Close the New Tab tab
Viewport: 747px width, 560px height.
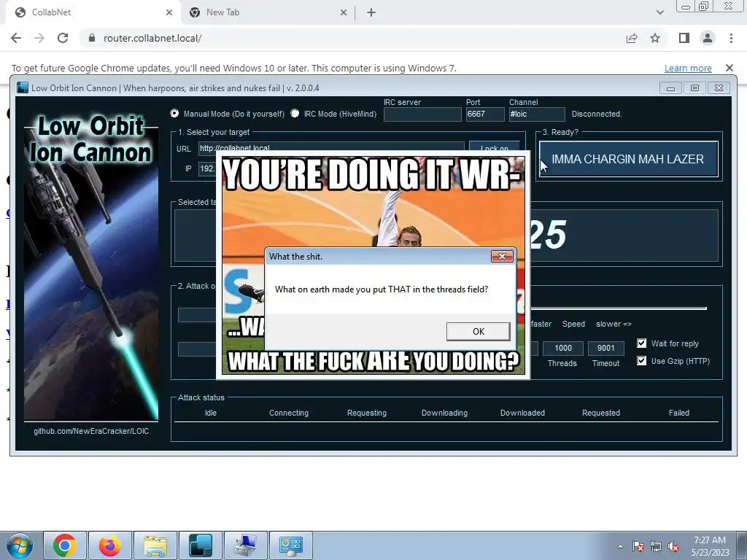[344, 12]
